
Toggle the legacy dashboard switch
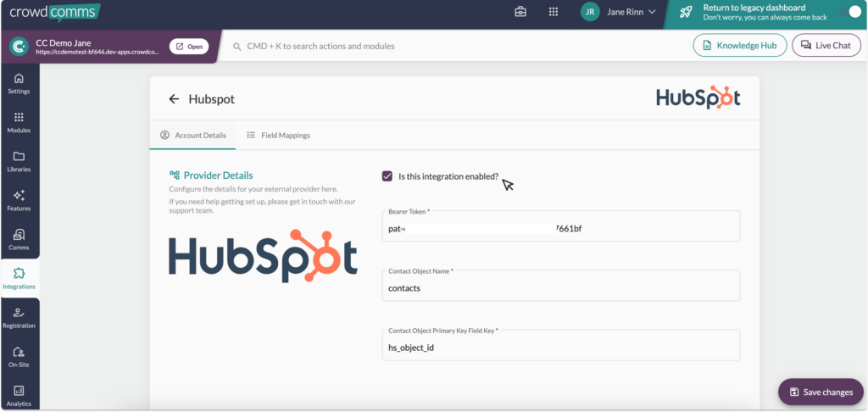pyautogui.click(x=850, y=12)
